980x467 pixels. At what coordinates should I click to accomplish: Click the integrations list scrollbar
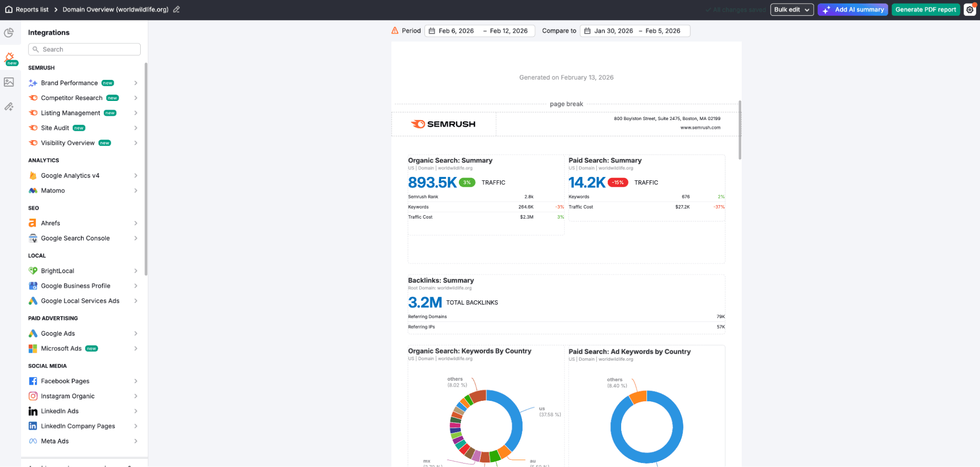[146, 169]
